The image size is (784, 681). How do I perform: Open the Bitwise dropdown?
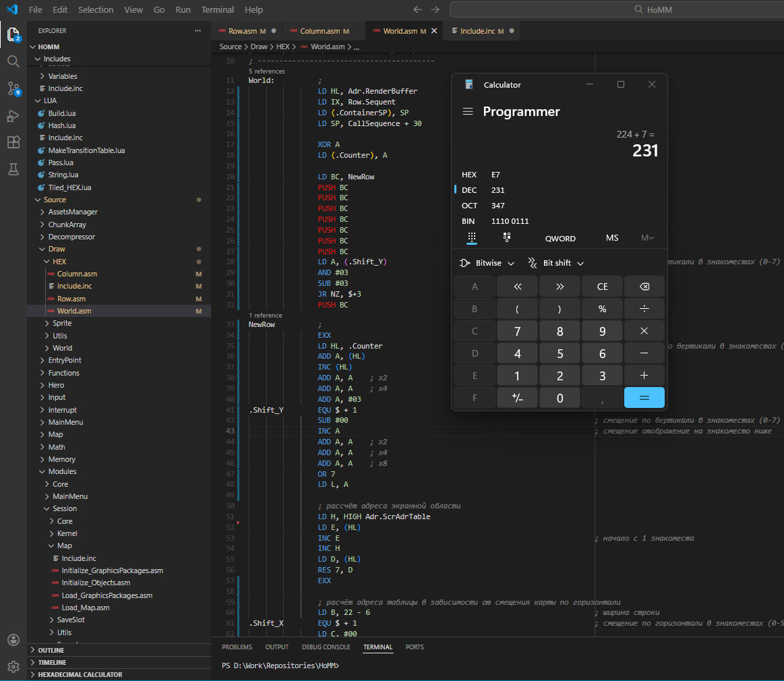487,263
